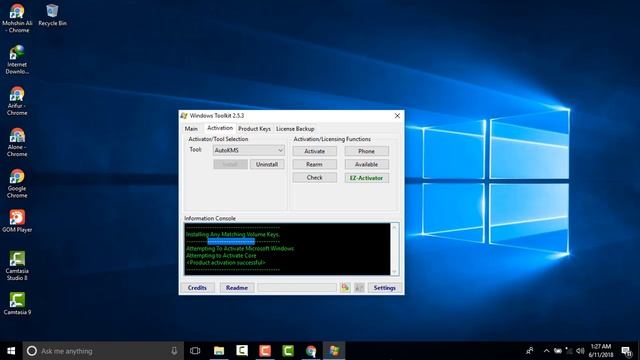
Task: Click the Windows toolkit icon beside the progress bar
Action: (x=345, y=287)
